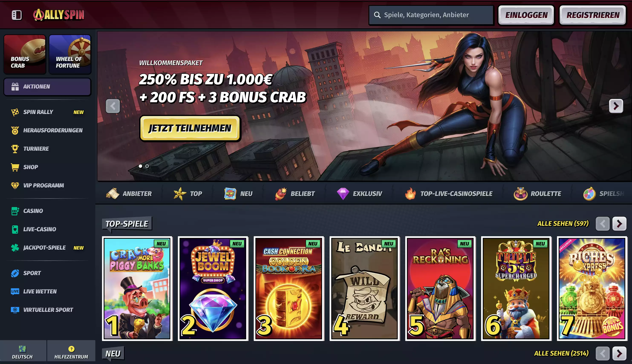
Task: Open the Shop cart icon
Action: (15, 167)
